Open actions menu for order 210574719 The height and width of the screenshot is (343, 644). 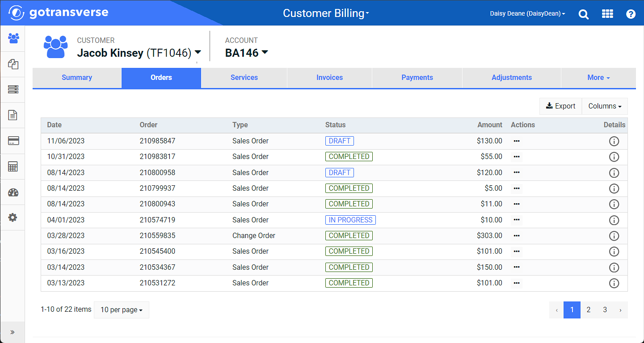point(517,220)
